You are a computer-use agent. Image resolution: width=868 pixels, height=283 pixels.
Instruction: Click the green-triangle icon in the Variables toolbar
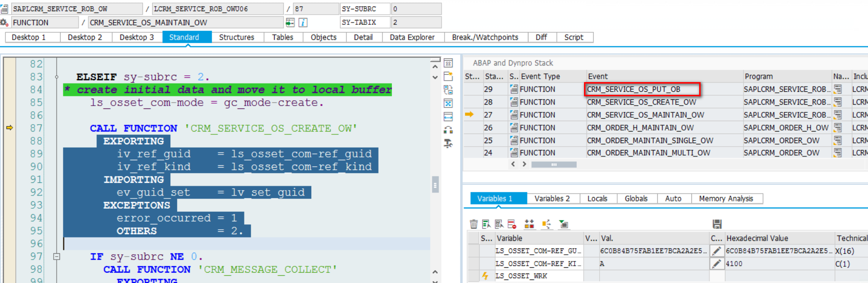(x=564, y=224)
